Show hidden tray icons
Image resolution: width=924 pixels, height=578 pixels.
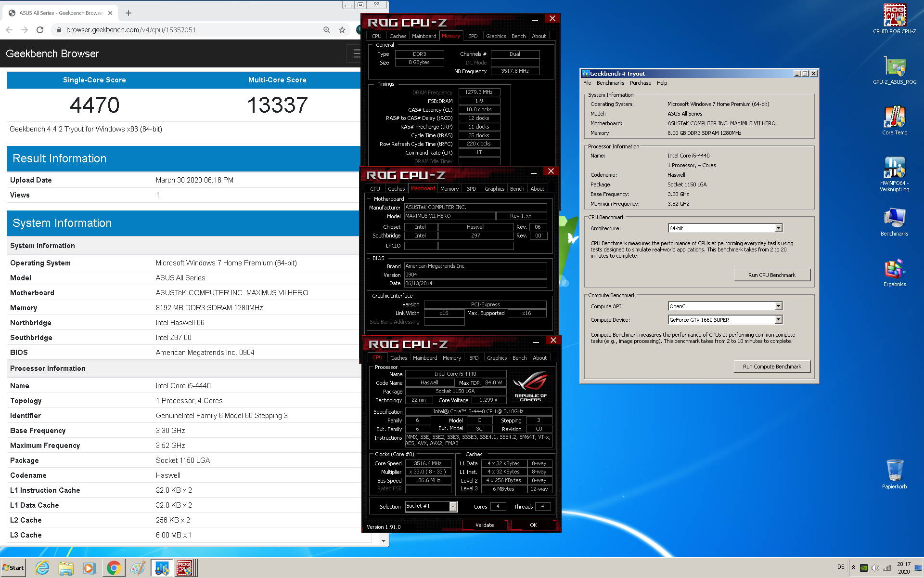[x=853, y=567]
